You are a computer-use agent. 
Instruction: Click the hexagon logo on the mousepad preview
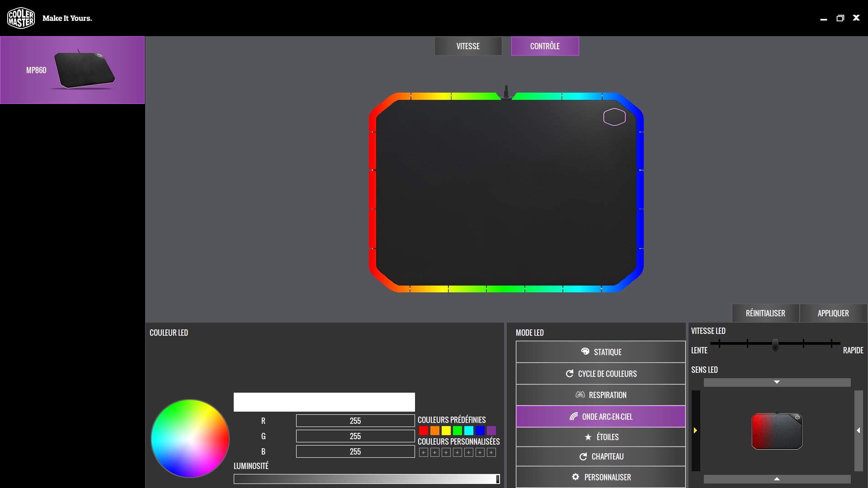(614, 117)
